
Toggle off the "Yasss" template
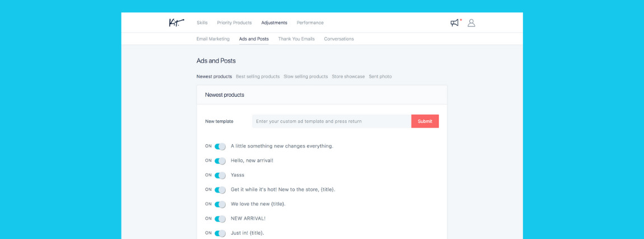[x=220, y=176]
